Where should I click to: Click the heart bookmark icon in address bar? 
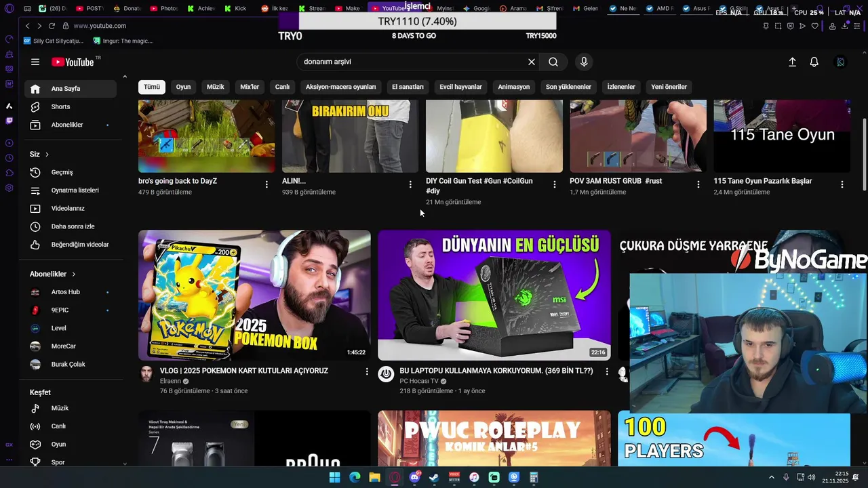[x=814, y=26]
